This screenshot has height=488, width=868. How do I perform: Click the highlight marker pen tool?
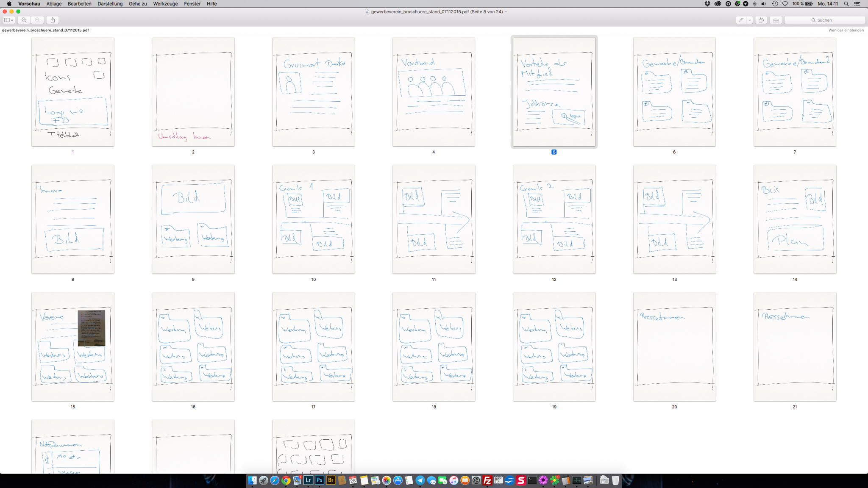[741, 20]
